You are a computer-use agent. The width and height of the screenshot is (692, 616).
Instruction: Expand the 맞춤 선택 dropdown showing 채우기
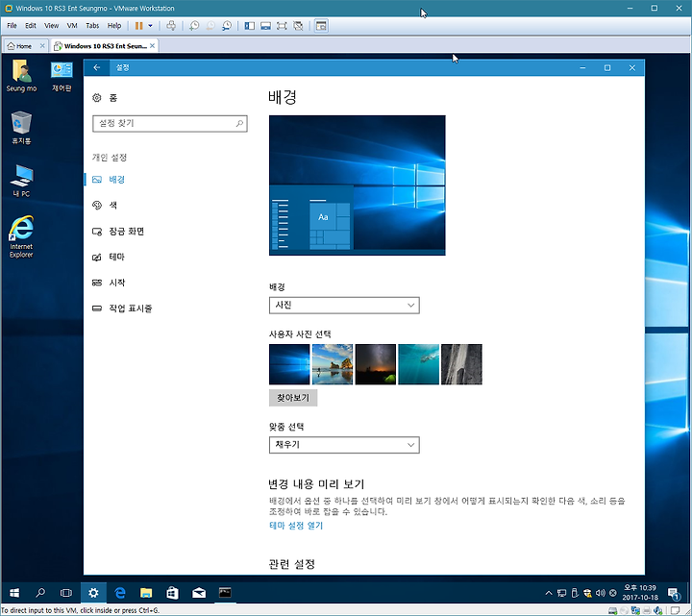click(344, 445)
